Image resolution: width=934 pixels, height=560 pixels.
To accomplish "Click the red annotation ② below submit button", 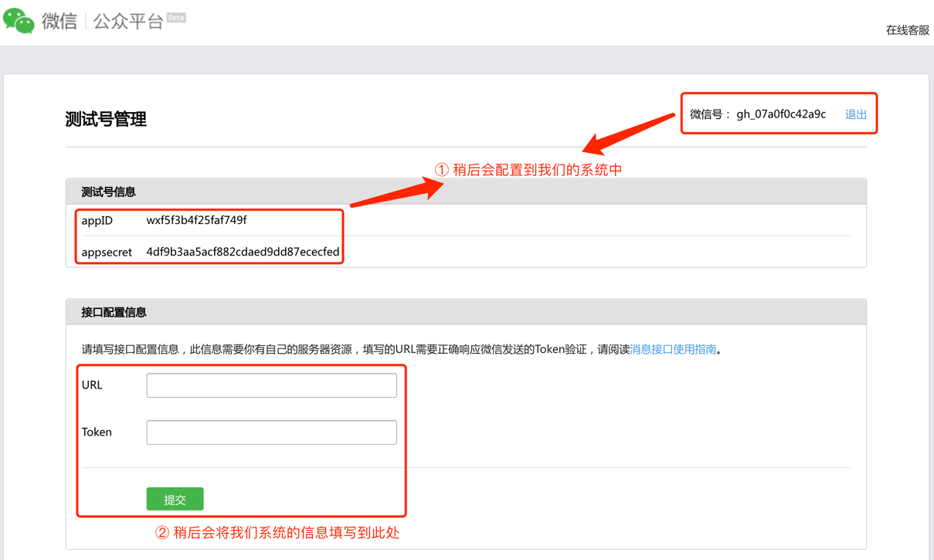I will (x=277, y=532).
